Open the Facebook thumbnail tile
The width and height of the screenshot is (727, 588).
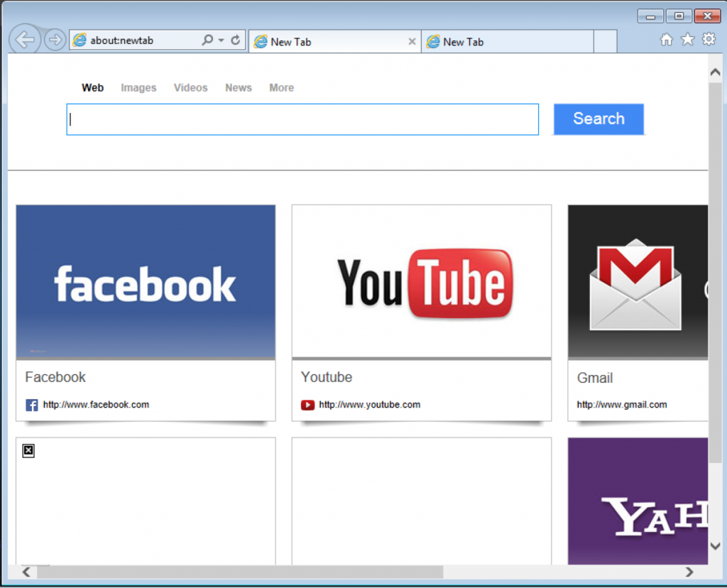pos(146,282)
